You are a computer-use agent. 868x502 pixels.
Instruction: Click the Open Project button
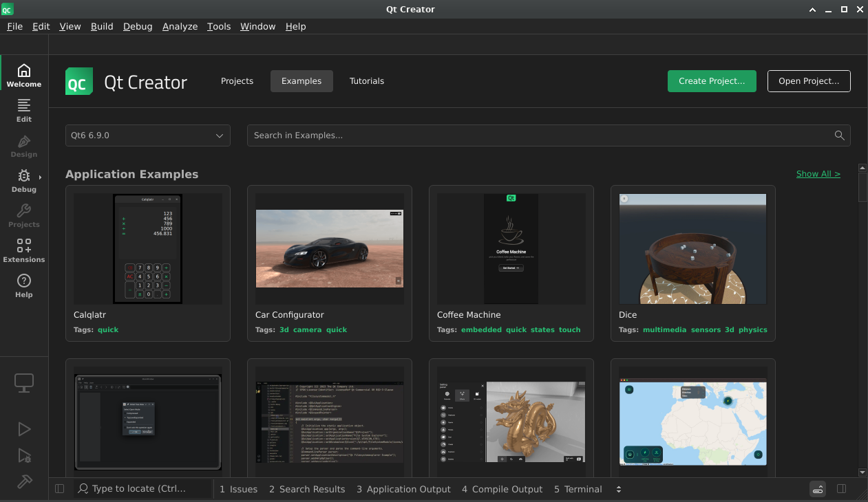809,81
